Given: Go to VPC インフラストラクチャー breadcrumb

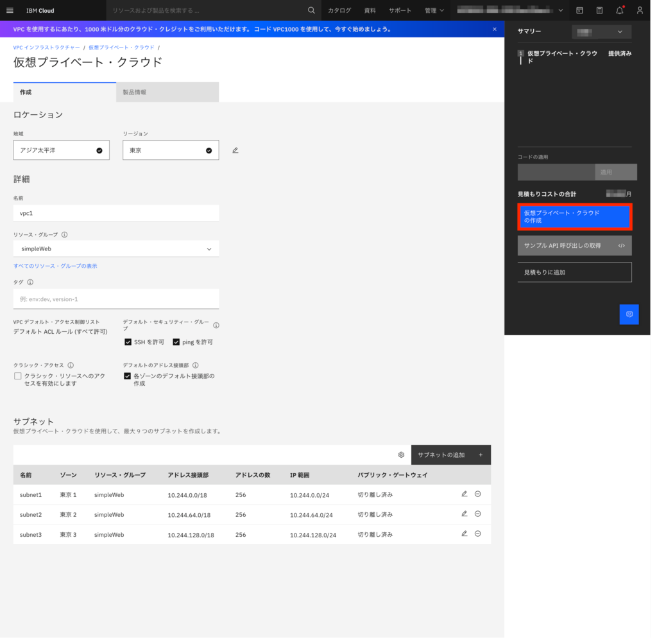Looking at the screenshot, I should 47,48.
